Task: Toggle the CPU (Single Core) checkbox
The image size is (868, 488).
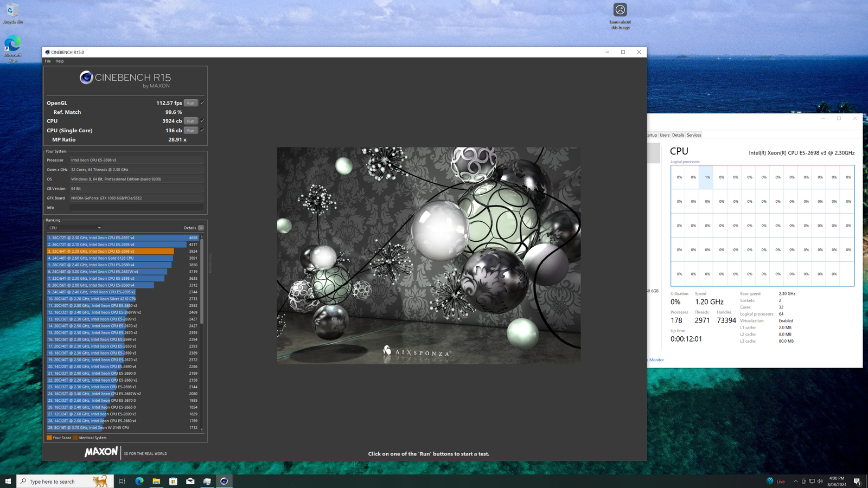Action: (202, 130)
